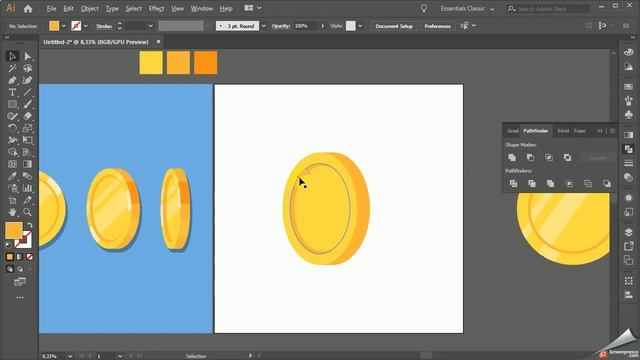Viewport: 640px width, 360px height.
Task: Select the Direct Selection tool
Action: tap(27, 56)
